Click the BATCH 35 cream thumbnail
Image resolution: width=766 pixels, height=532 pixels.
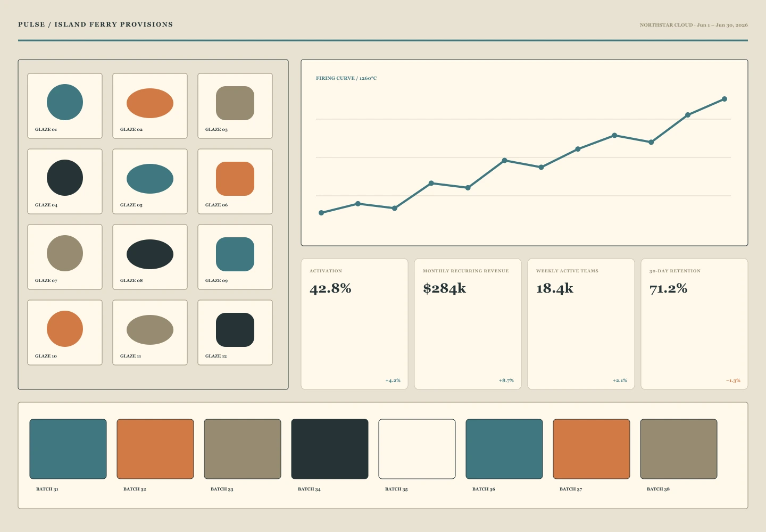[417, 449]
